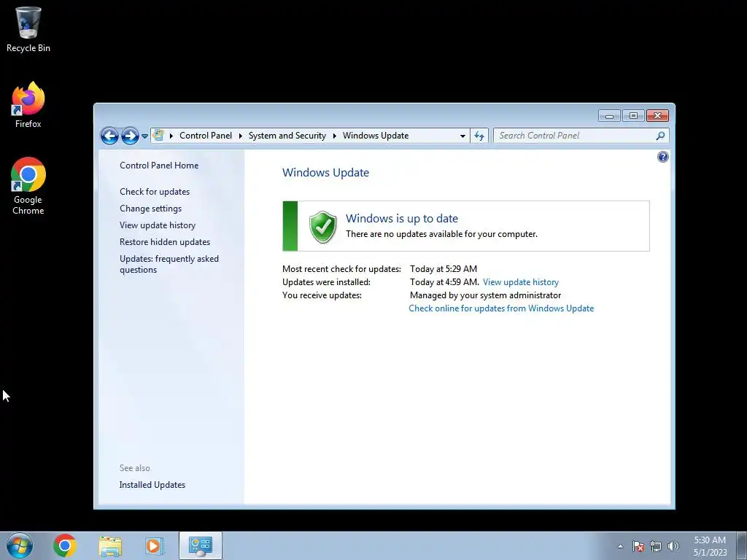Show hidden tray icons arrow
This screenshot has width=747, height=560.
click(620, 546)
